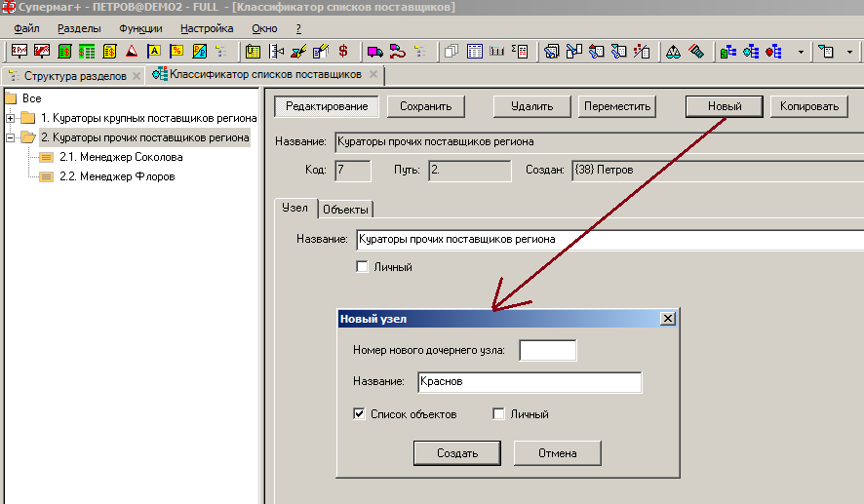Screen dimensions: 864x504
Task: Click the Путь field
Action: coord(469,171)
